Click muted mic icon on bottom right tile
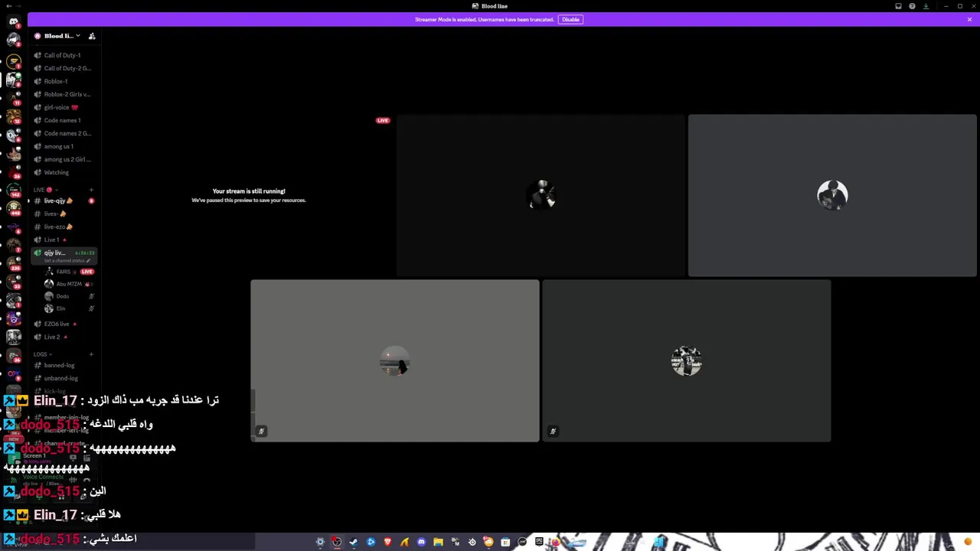This screenshot has height=551, width=980. tap(553, 431)
